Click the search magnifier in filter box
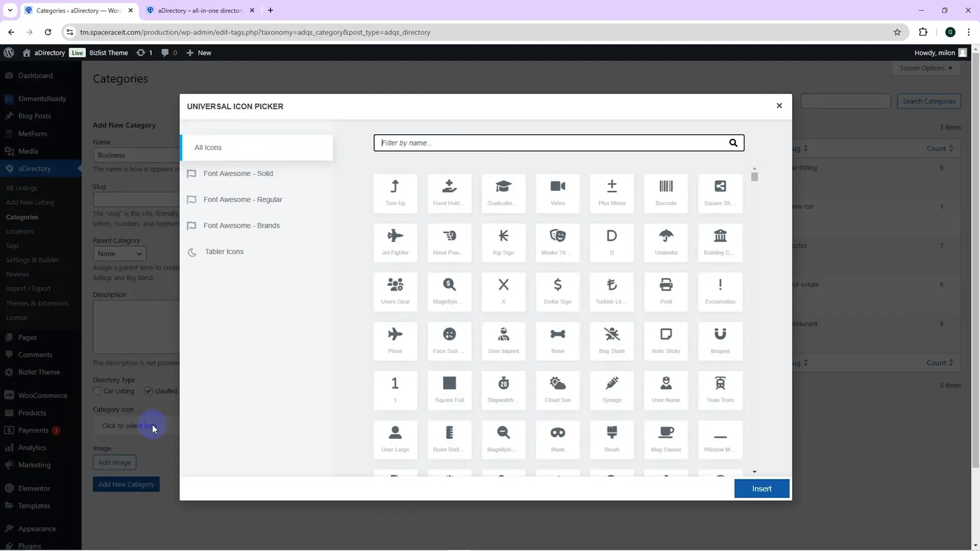 (x=733, y=143)
